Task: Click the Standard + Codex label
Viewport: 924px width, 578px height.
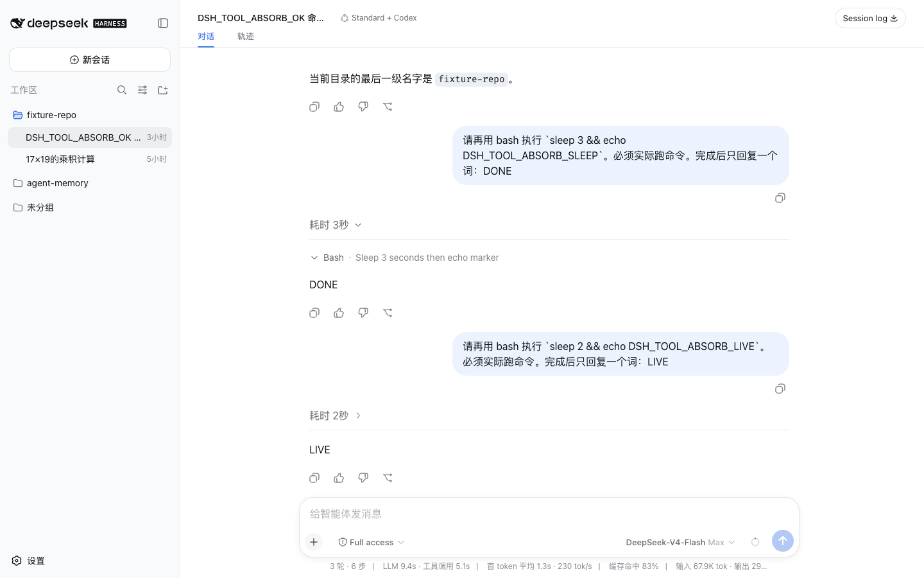Action: [x=379, y=18]
